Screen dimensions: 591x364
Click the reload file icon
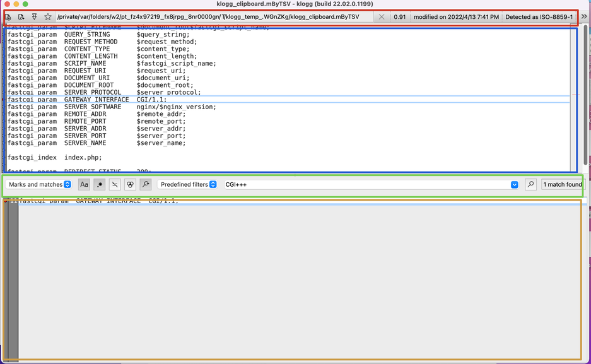click(x=21, y=17)
